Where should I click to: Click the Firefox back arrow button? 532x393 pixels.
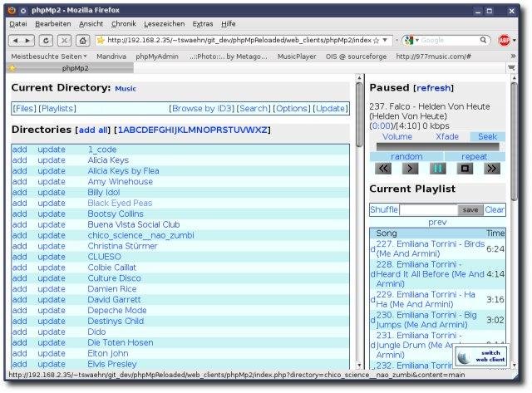pos(15,41)
